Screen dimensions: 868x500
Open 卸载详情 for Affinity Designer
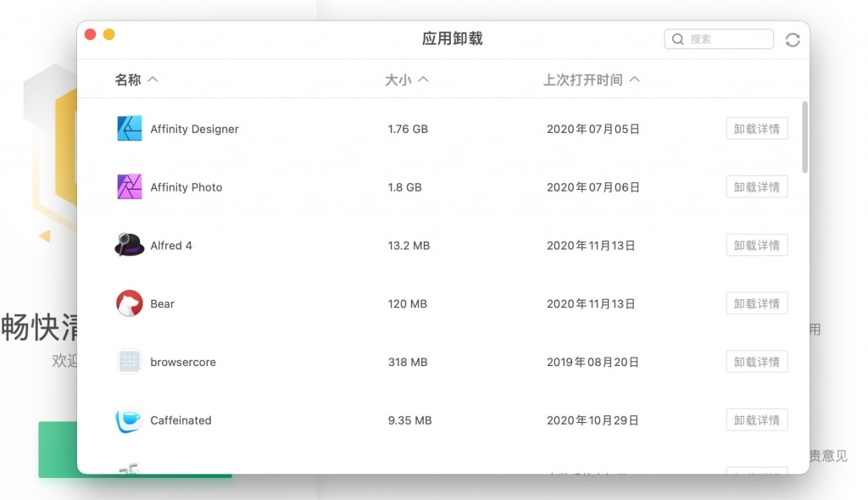click(757, 129)
